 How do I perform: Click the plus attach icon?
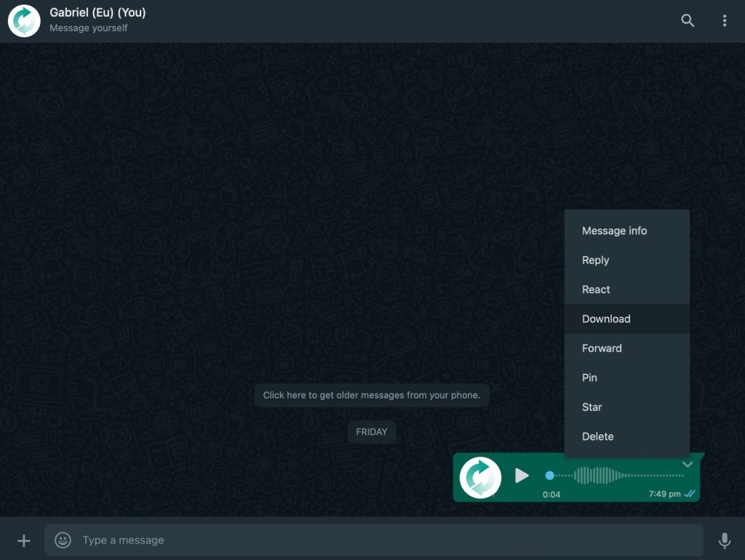click(24, 540)
